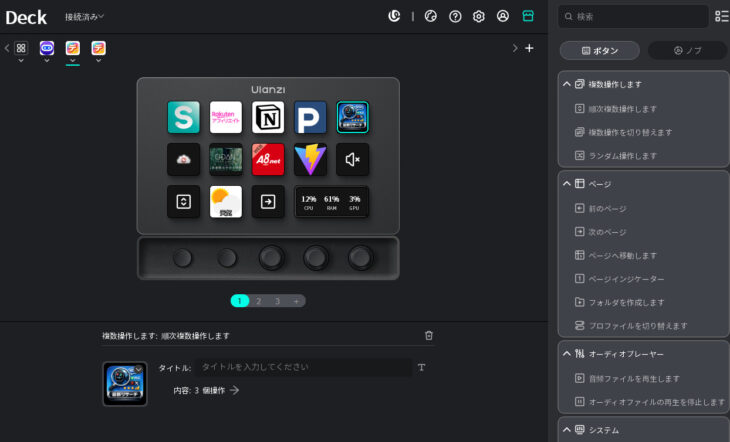Go to deck page 2
The width and height of the screenshot is (730, 442).
[258, 301]
